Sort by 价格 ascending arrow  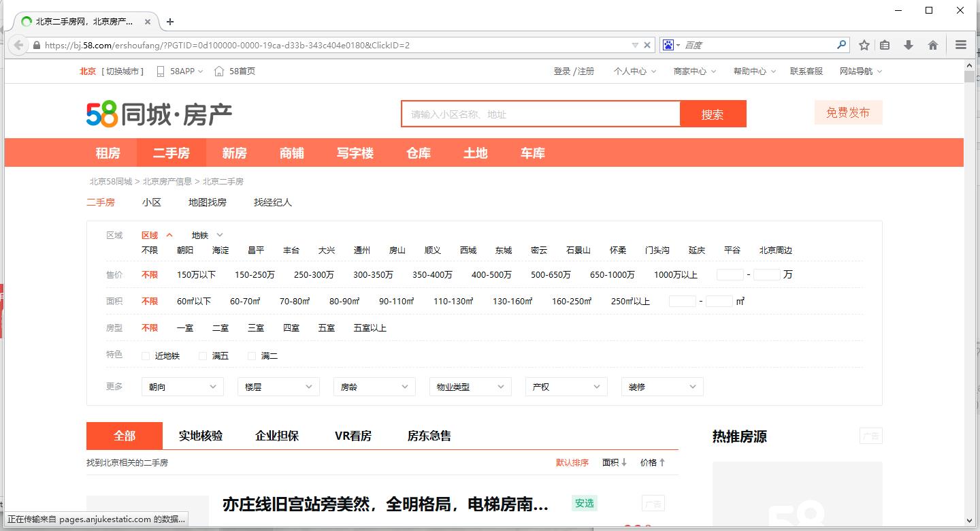[653, 462]
